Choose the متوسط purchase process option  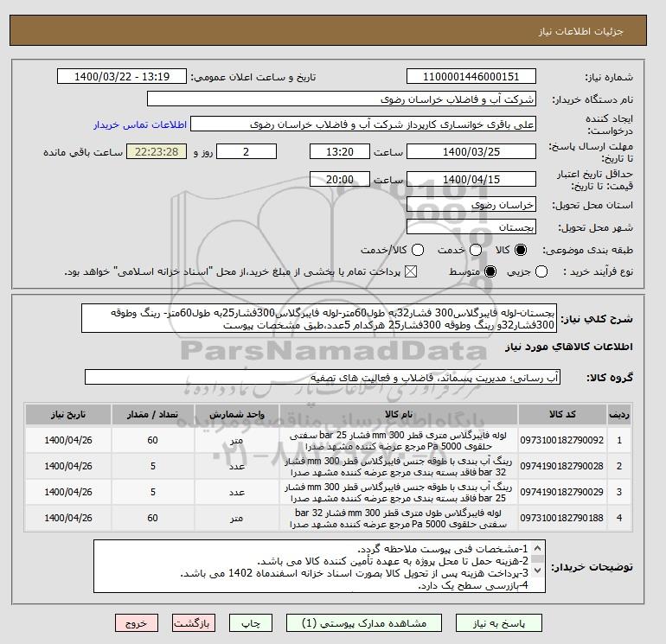[x=490, y=271]
